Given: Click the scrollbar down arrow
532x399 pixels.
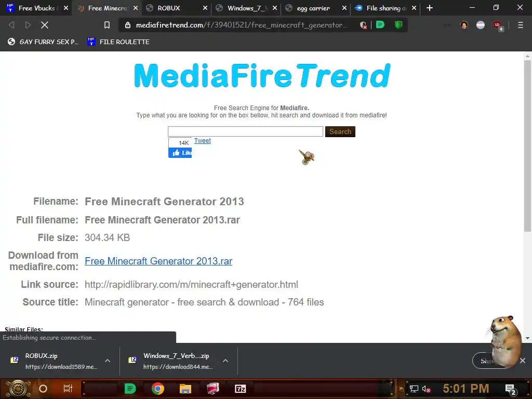Looking at the screenshot, I should 527,338.
